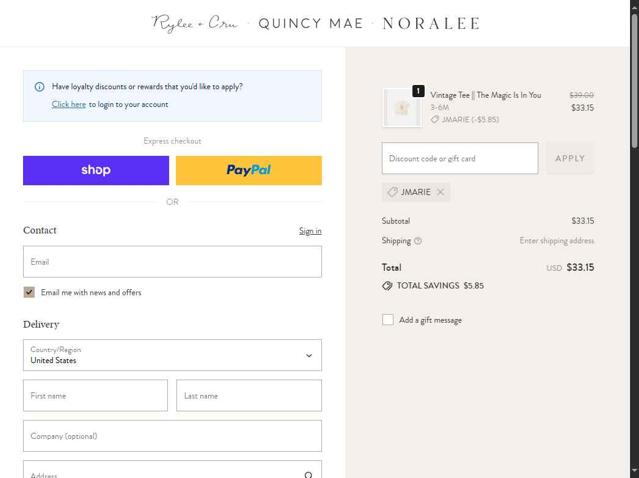Open the Vintage Tee product thumbnail
The width and height of the screenshot is (639, 478).
pos(402,107)
